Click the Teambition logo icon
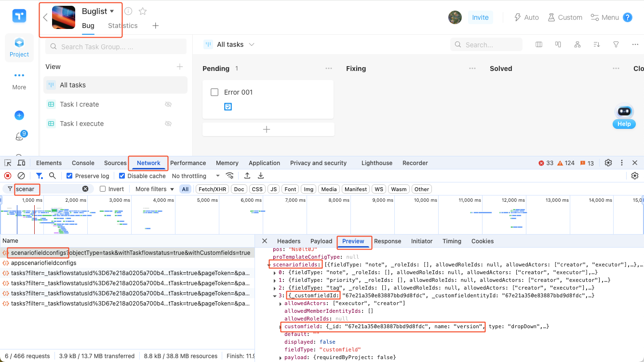Viewport: 644px width, 362px height. (19, 15)
